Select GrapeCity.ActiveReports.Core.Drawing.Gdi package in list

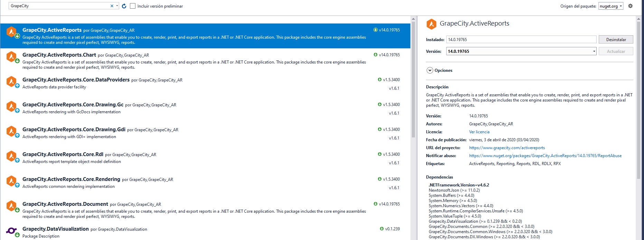(x=74, y=129)
